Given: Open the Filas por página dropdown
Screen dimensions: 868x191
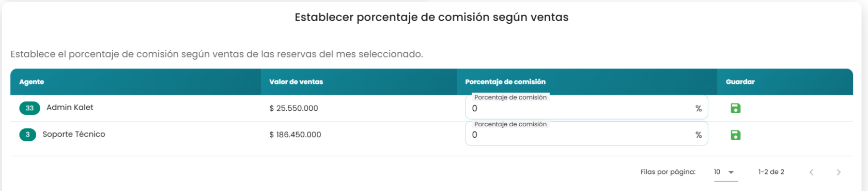Looking at the screenshot, I should point(725,172).
